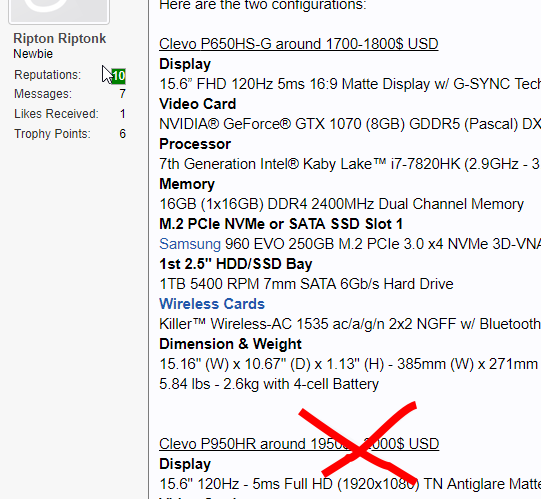
Task: Click the NVIDIA GeForce GTX 1070 line
Action: [350, 124]
